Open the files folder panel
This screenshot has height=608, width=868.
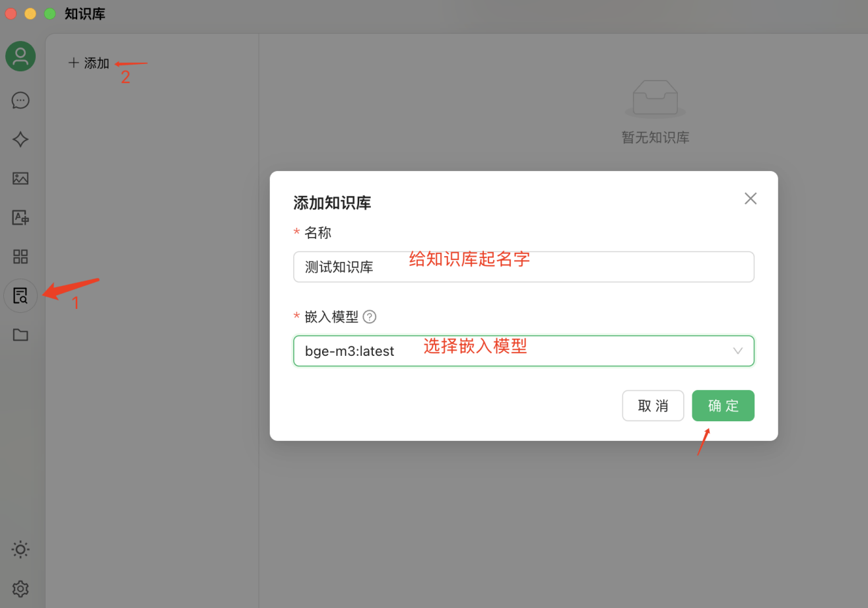click(20, 335)
